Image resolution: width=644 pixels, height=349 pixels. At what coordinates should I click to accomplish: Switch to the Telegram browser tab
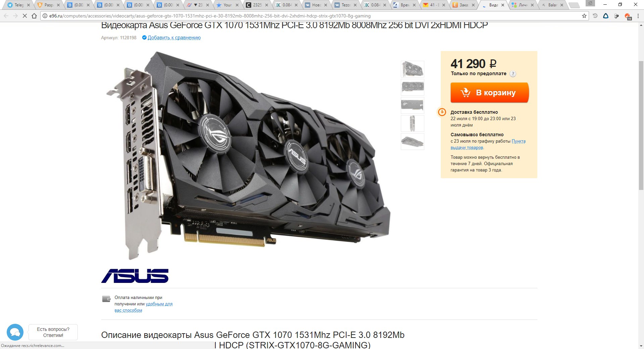19,5
